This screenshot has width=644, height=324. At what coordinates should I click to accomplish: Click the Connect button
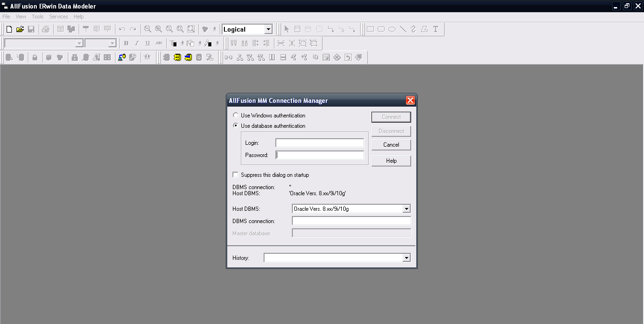391,117
